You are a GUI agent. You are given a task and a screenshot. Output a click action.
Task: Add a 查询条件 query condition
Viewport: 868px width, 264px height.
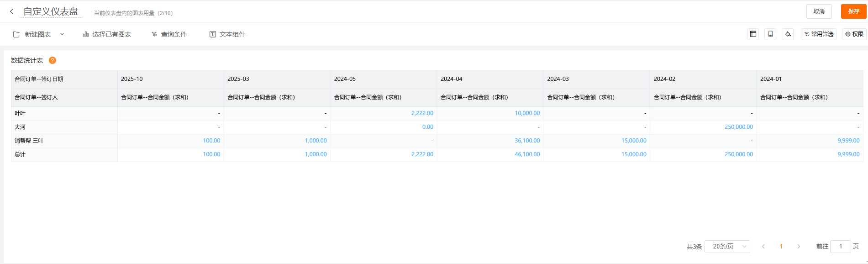click(169, 34)
